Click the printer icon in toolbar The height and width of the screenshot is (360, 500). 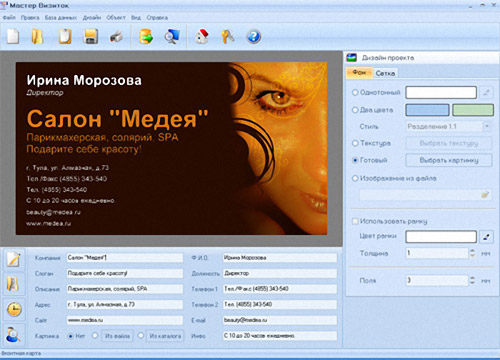tap(116, 37)
